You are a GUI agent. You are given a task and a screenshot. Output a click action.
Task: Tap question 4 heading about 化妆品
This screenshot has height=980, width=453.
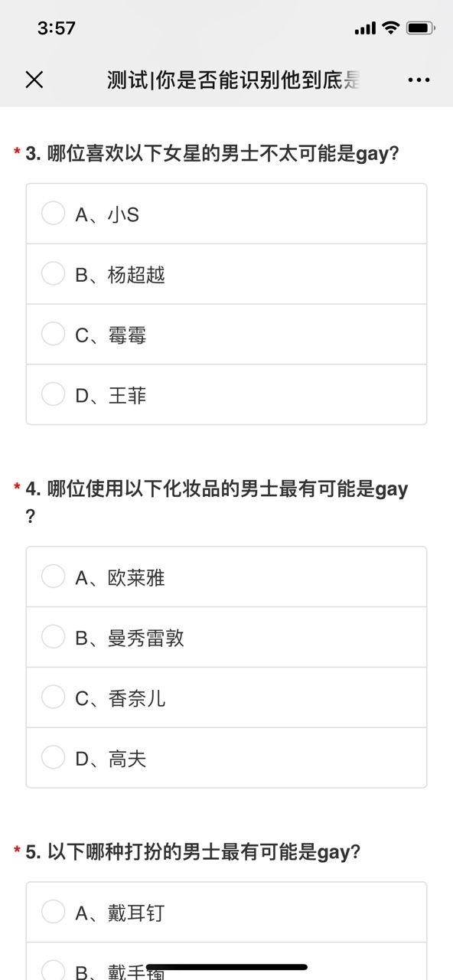click(x=217, y=501)
